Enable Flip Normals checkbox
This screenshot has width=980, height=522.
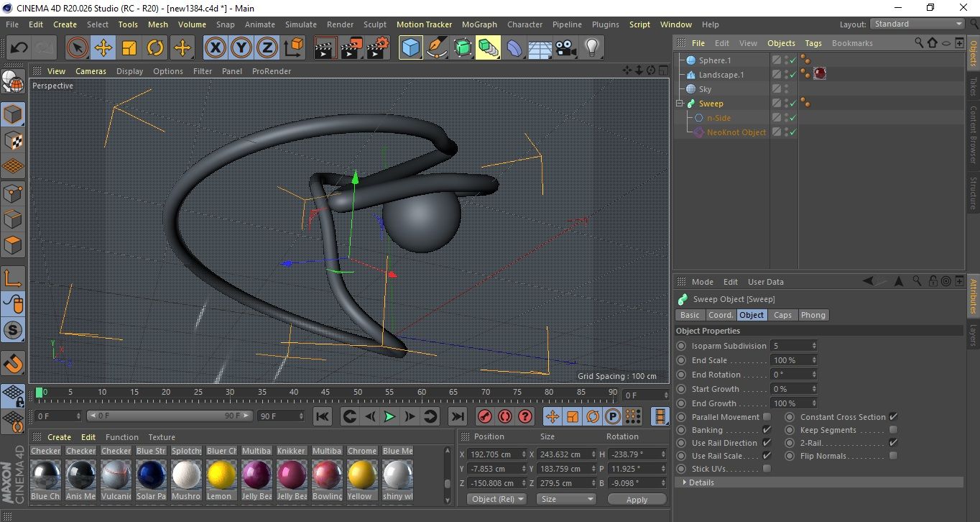[893, 456]
